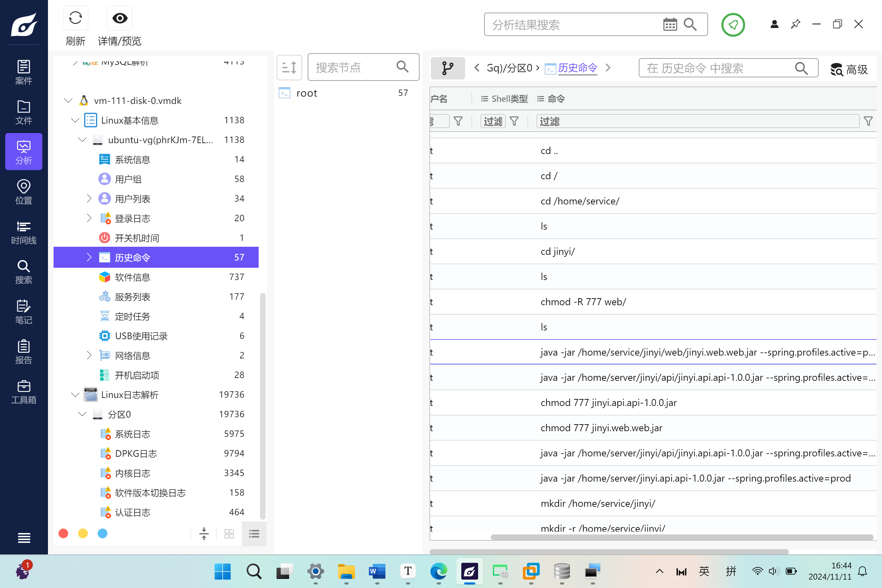This screenshot has height=588, width=882.
Task: Select the 分析 sidebar tab
Action: (24, 152)
